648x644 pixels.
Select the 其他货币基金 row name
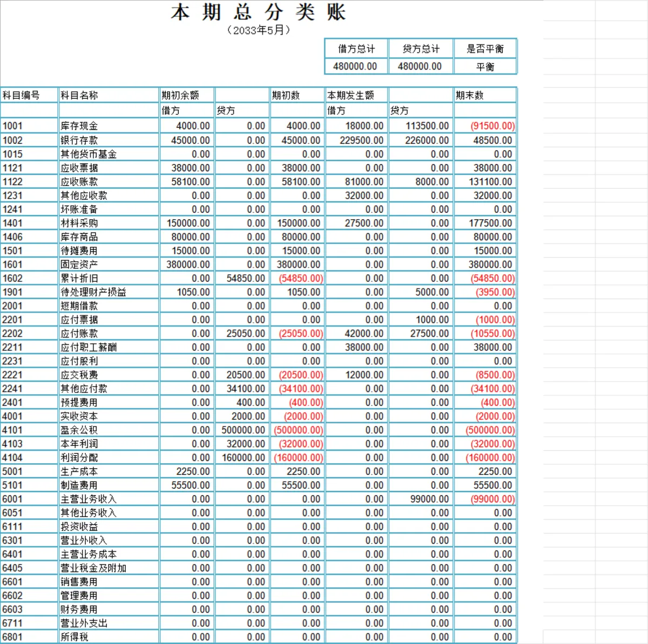pos(89,154)
